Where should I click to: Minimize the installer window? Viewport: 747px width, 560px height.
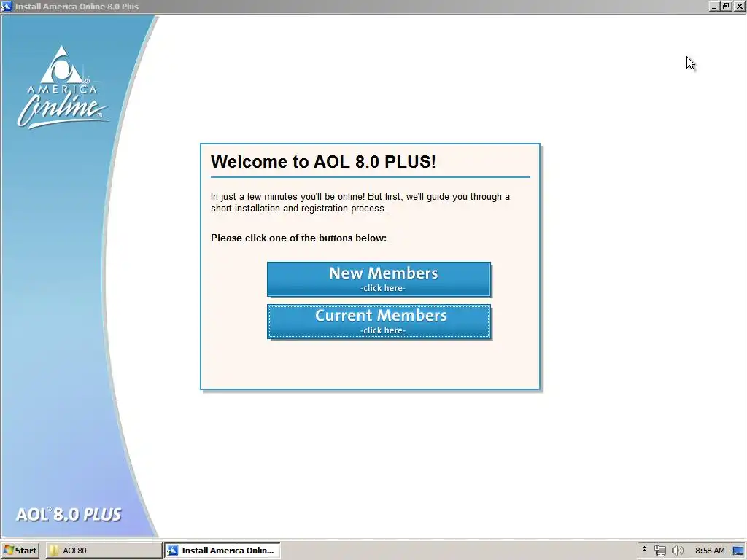(x=713, y=6)
